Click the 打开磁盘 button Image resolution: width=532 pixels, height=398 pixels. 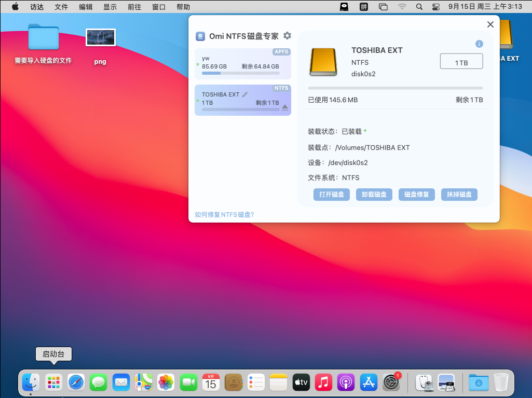(x=331, y=195)
